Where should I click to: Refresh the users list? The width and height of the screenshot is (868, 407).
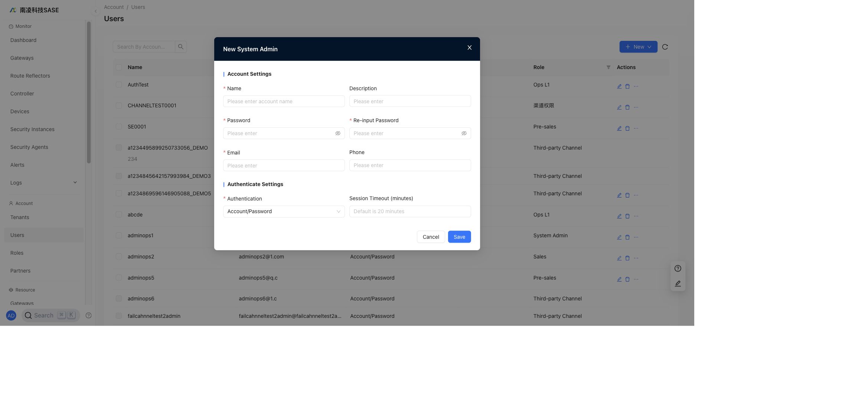point(665,47)
